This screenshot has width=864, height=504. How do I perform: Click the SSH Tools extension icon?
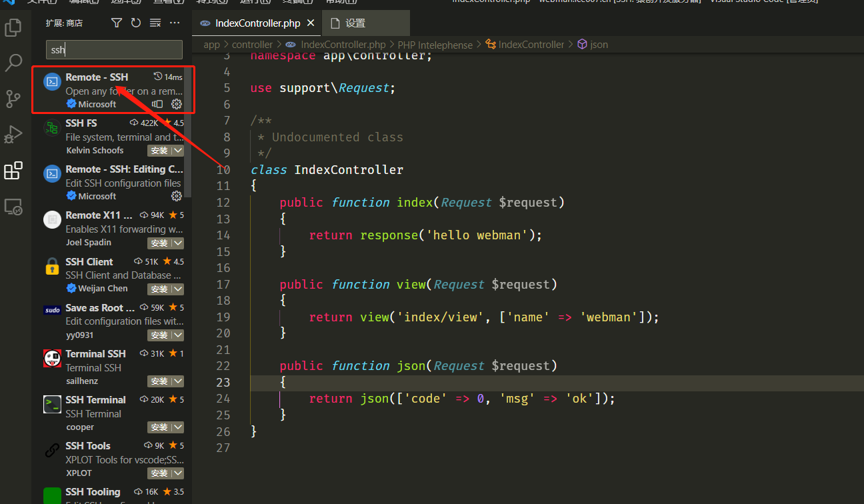(x=52, y=451)
